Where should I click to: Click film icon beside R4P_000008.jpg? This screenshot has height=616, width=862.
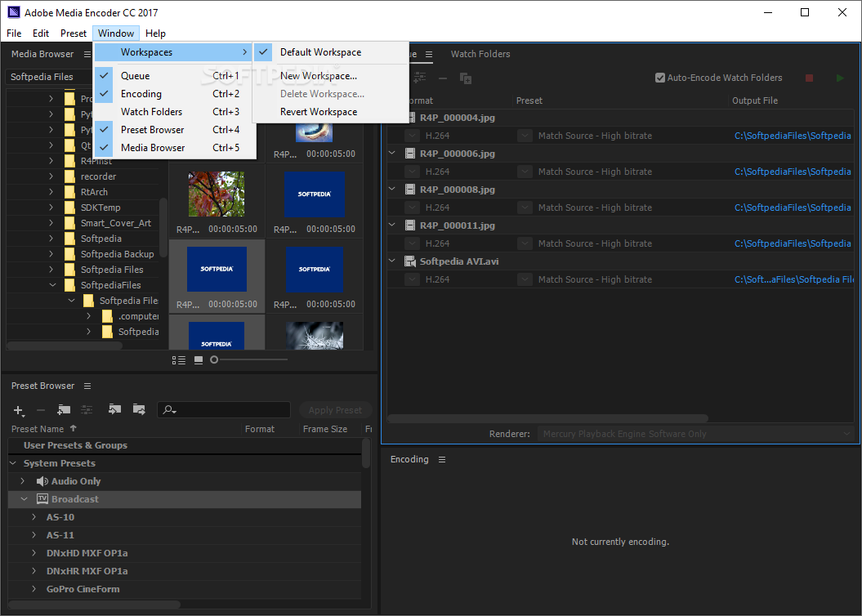click(409, 190)
